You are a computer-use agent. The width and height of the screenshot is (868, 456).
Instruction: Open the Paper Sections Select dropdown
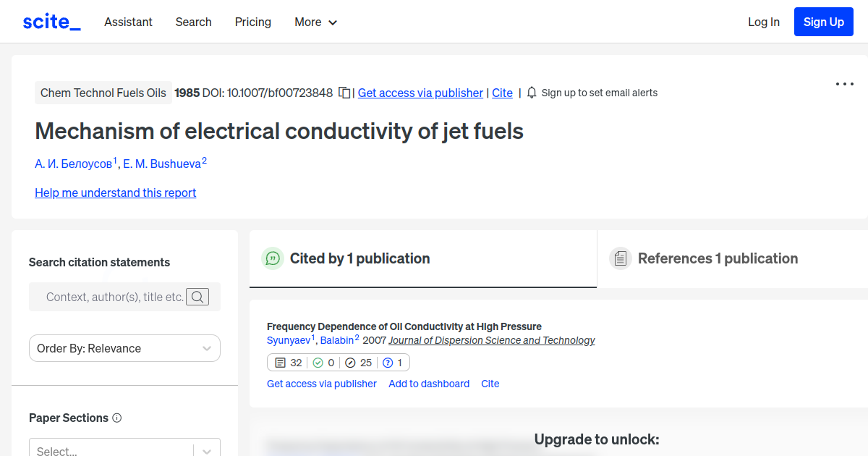click(124, 449)
